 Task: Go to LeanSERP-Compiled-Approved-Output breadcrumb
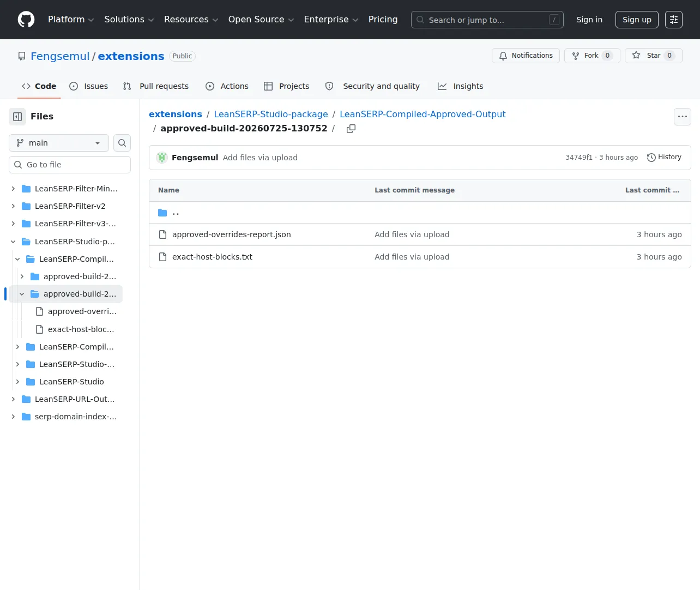423,114
